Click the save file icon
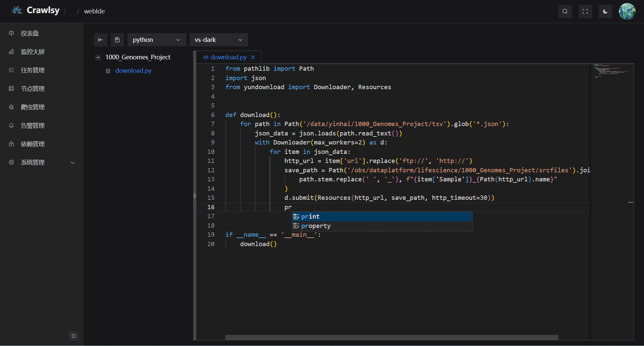Viewport: 644px width, 346px height. click(117, 40)
